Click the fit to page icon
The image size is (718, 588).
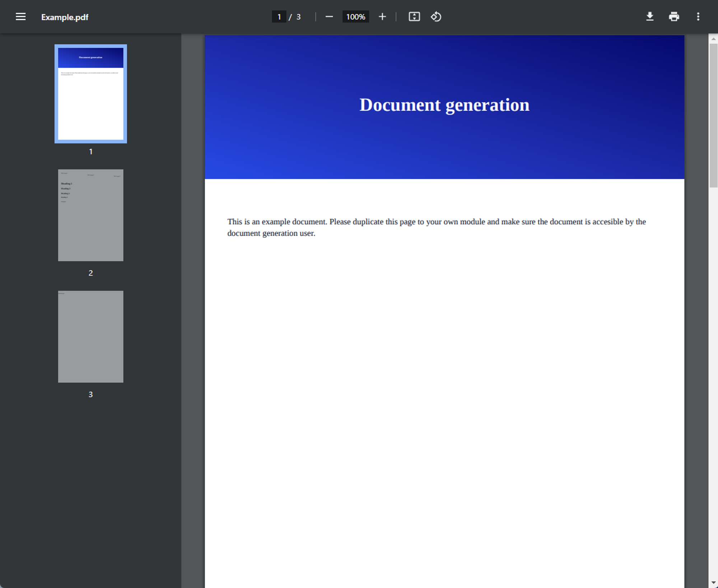(x=414, y=17)
